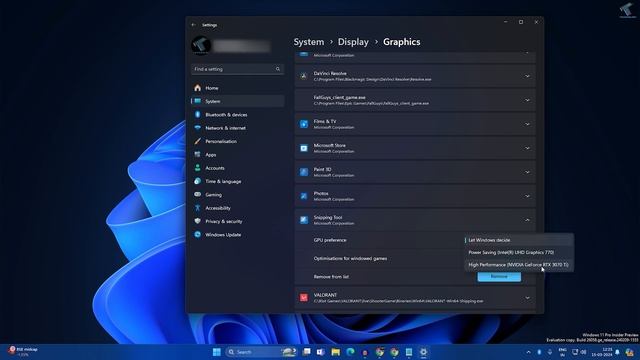Open the Home page in Settings sidebar

[x=238, y=88]
